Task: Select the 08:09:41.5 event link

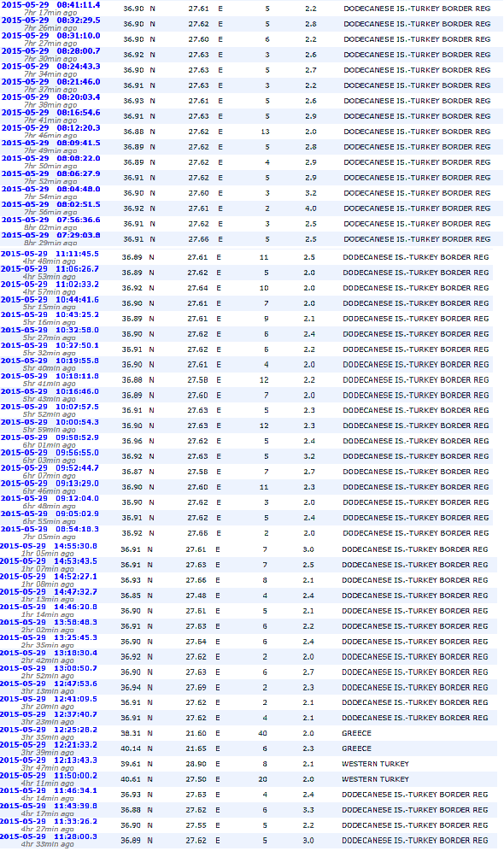Action: [x=51, y=144]
